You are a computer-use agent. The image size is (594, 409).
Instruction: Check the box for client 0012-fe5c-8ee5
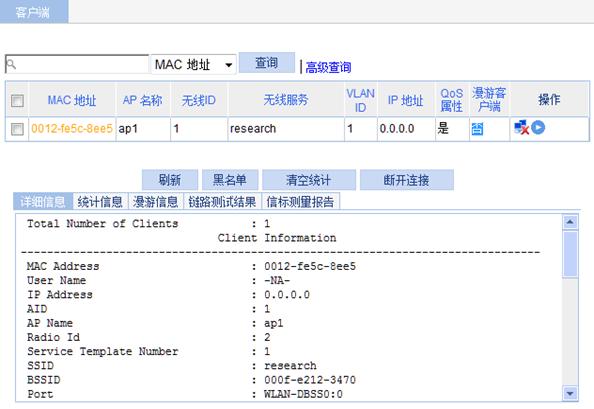click(17, 129)
